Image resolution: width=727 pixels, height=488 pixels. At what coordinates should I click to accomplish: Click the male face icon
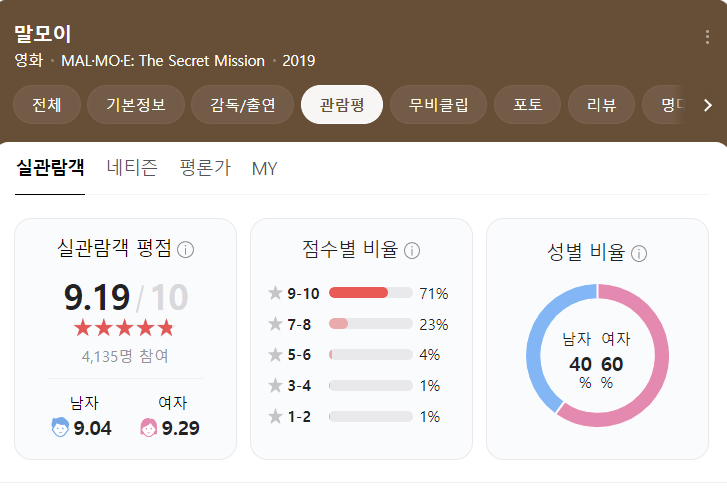(x=60, y=428)
